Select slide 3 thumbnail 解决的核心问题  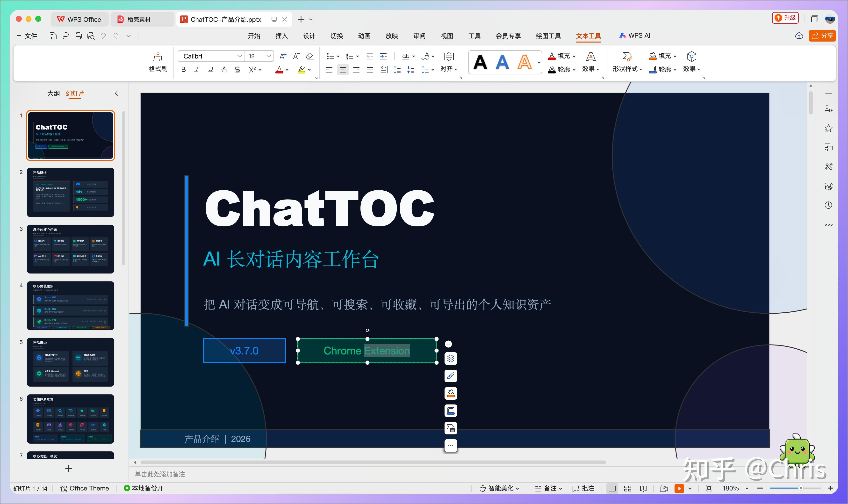pyautogui.click(x=71, y=249)
